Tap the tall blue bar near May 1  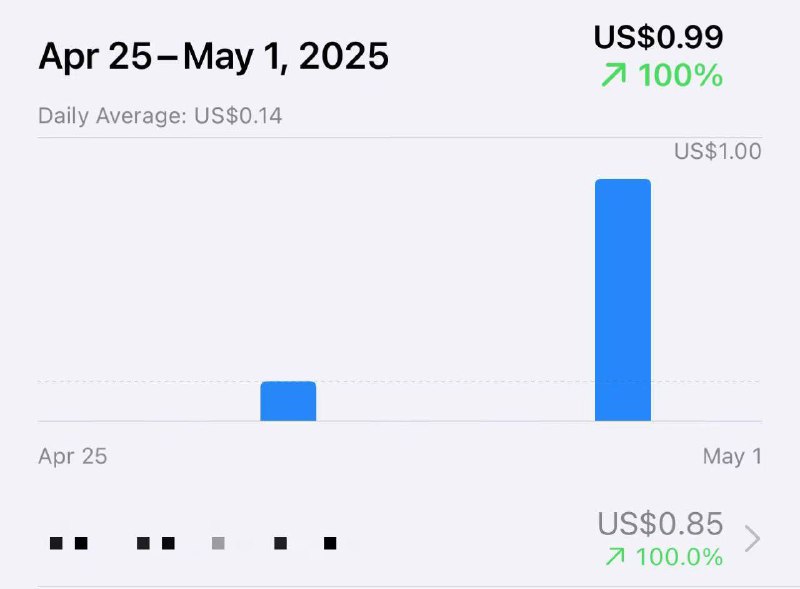pyautogui.click(x=622, y=300)
